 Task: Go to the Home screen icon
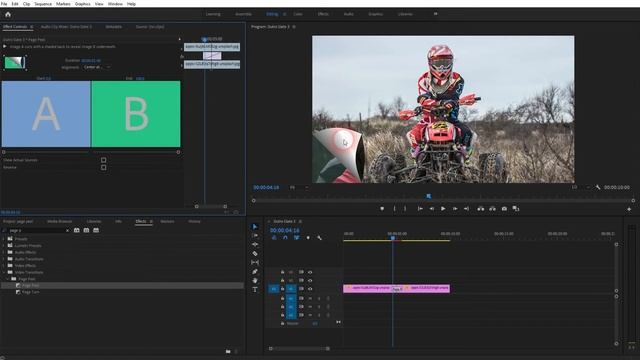click(8, 14)
